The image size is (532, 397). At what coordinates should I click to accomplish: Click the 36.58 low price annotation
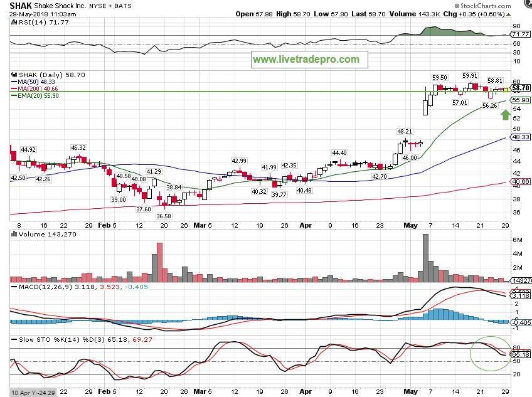coord(164,215)
